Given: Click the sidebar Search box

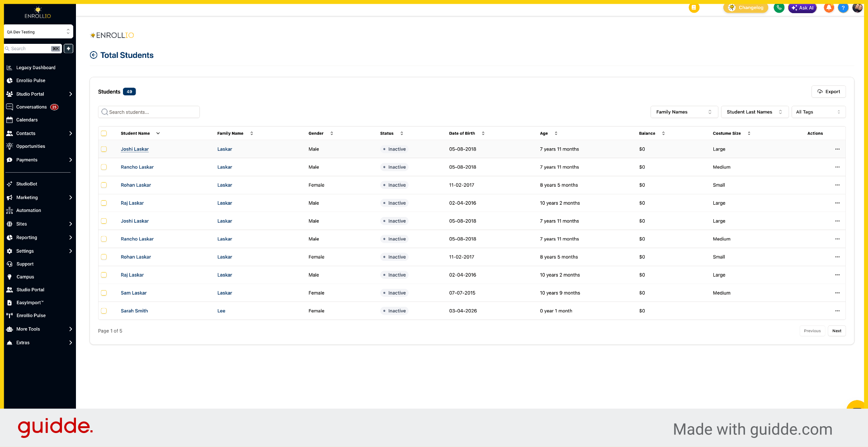Looking at the screenshot, I should 33,48.
